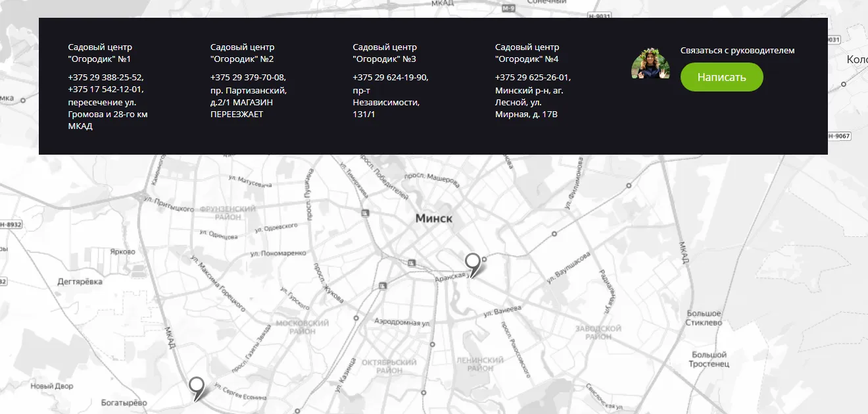Tap phone number +375 29 379-70-08
The width and height of the screenshot is (868, 414).
[247, 77]
